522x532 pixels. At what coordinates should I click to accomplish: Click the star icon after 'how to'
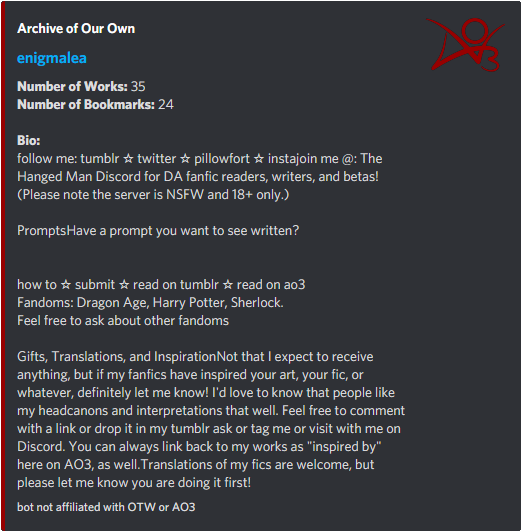click(x=66, y=285)
